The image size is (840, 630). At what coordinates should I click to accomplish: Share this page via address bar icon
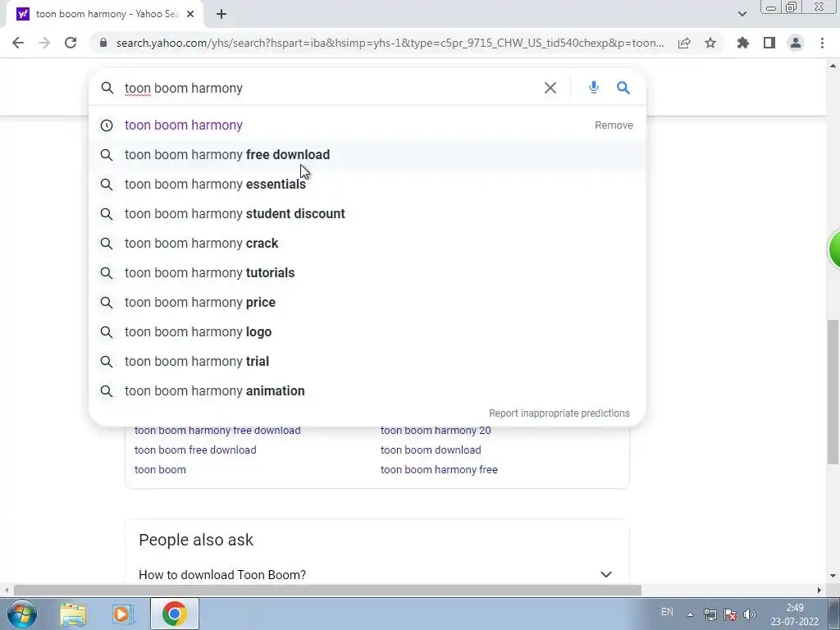click(x=684, y=43)
